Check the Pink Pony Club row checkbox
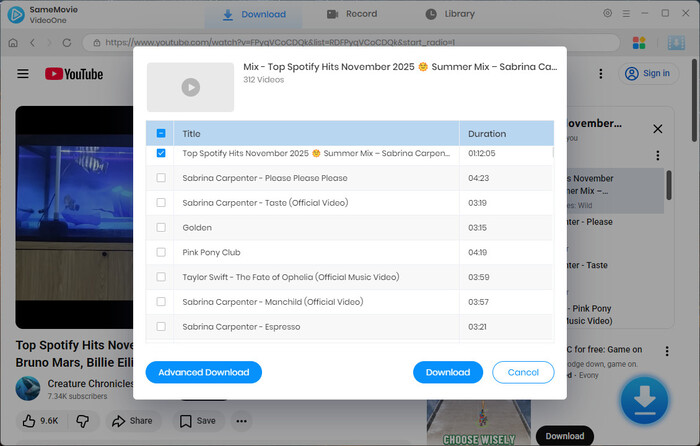Viewport: 700px width, 446px height. (161, 252)
